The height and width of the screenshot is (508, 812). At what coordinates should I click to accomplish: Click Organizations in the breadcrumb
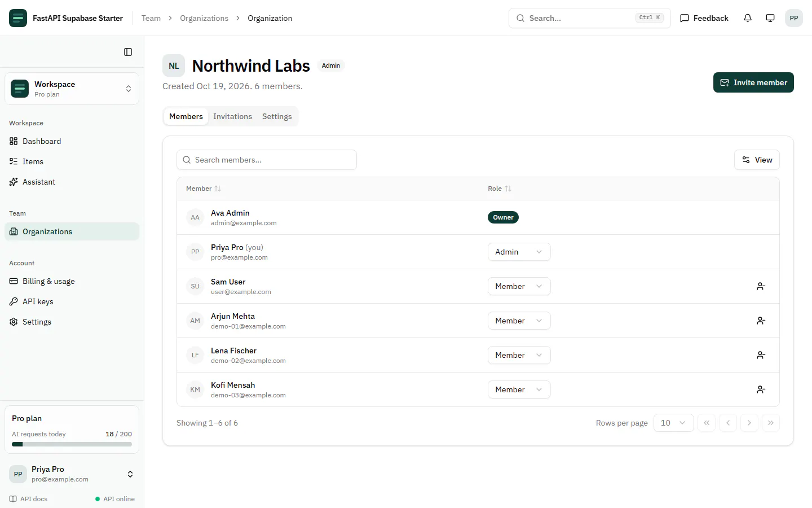(204, 18)
